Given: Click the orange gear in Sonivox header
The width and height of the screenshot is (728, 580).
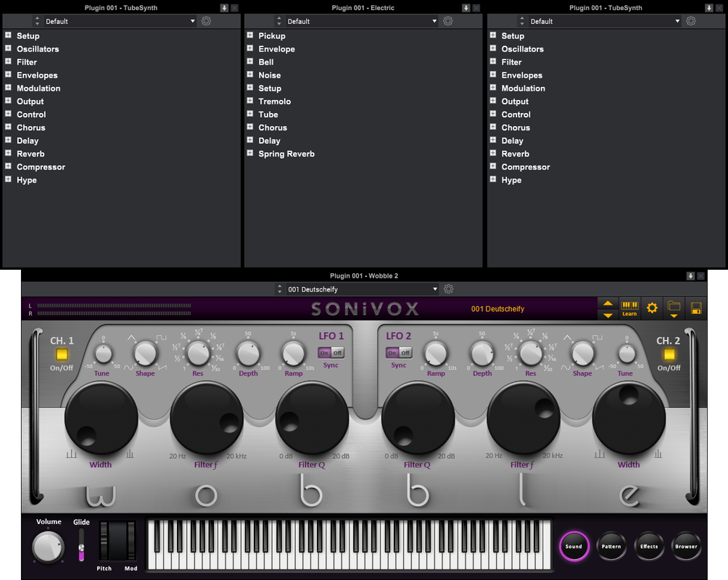Looking at the screenshot, I should point(652,308).
